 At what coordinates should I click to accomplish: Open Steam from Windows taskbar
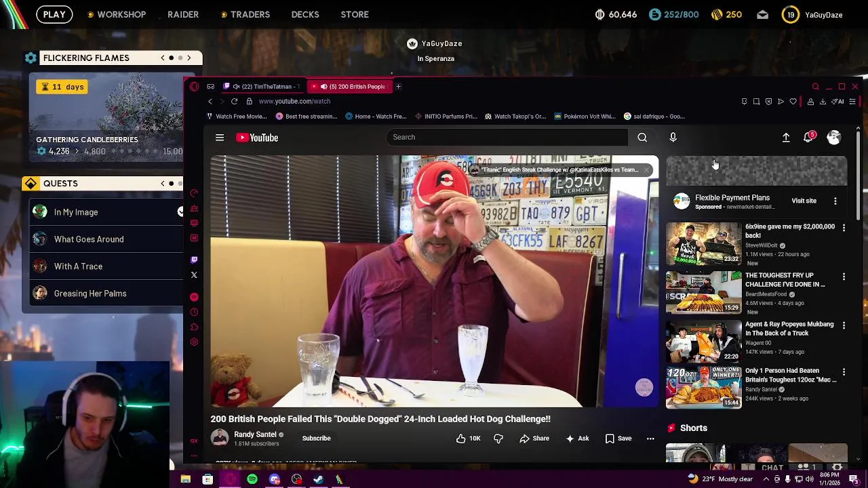click(318, 479)
